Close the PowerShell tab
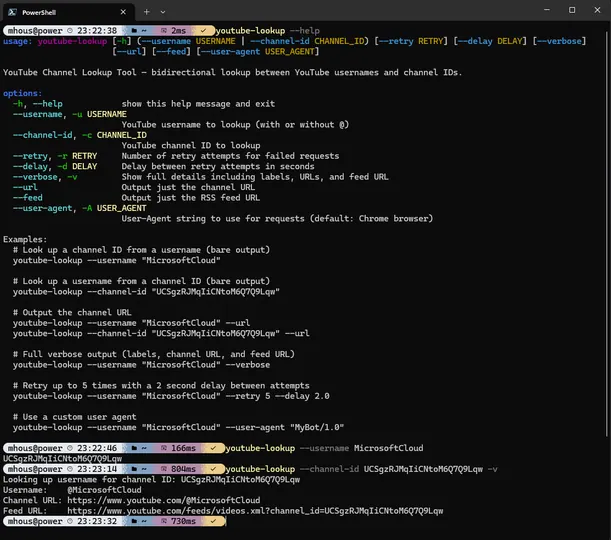Viewport: 611px width, 540px height. pyautogui.click(x=121, y=10)
